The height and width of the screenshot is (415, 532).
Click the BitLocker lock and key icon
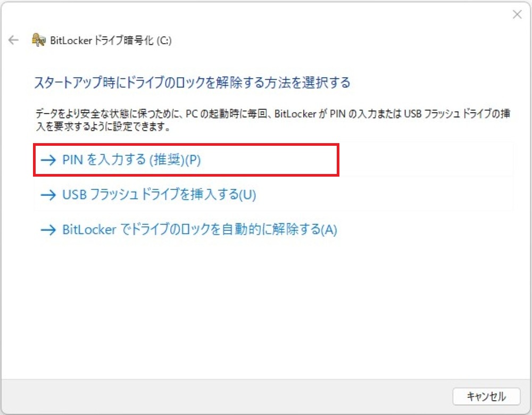(39, 40)
